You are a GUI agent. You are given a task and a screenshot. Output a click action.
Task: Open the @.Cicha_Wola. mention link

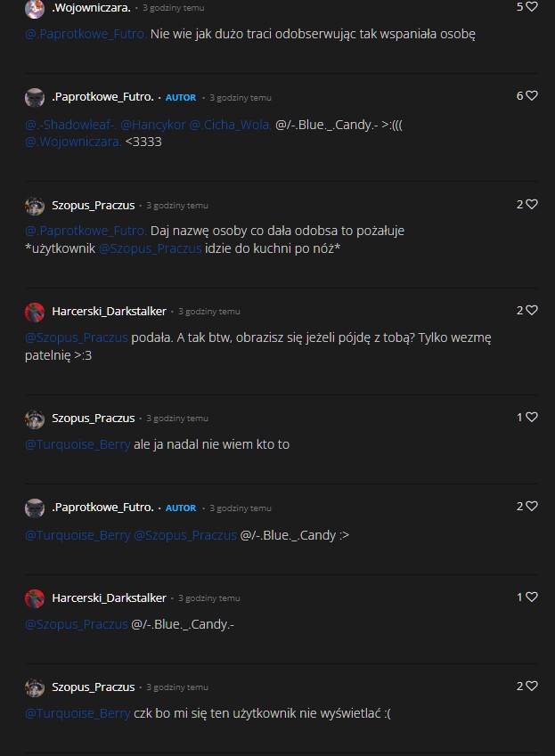coord(230,125)
